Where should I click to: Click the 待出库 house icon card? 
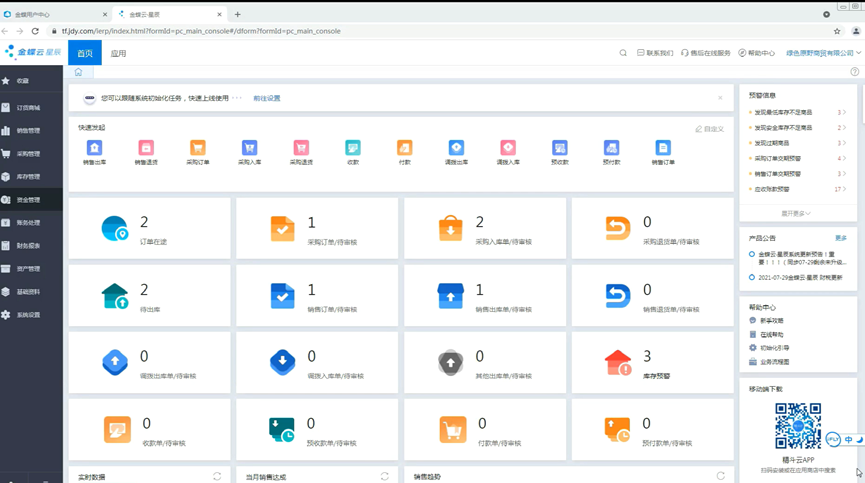click(149, 296)
